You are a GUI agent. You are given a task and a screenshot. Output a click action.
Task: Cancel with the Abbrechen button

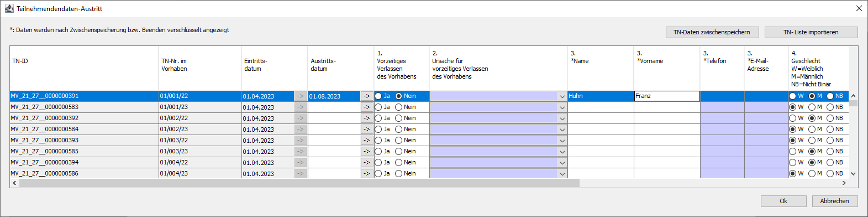coord(834,201)
